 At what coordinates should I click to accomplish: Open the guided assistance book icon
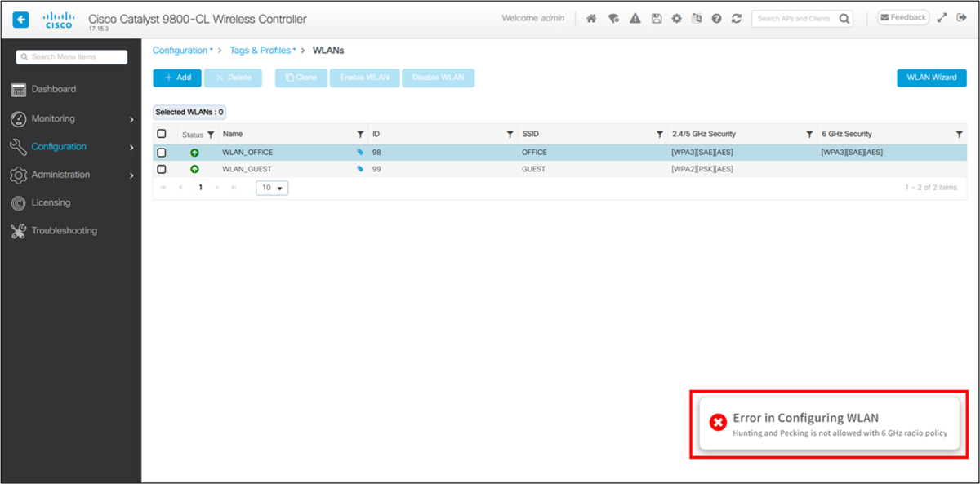click(x=696, y=19)
